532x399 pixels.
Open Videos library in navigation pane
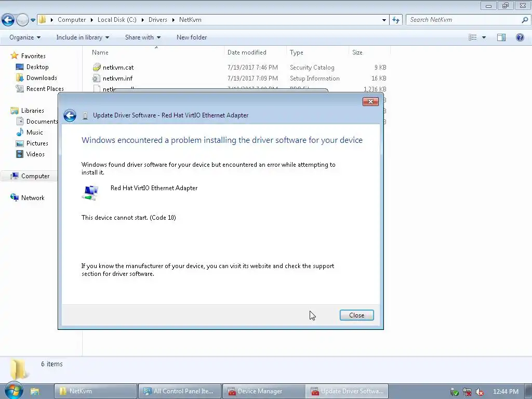click(x=35, y=154)
